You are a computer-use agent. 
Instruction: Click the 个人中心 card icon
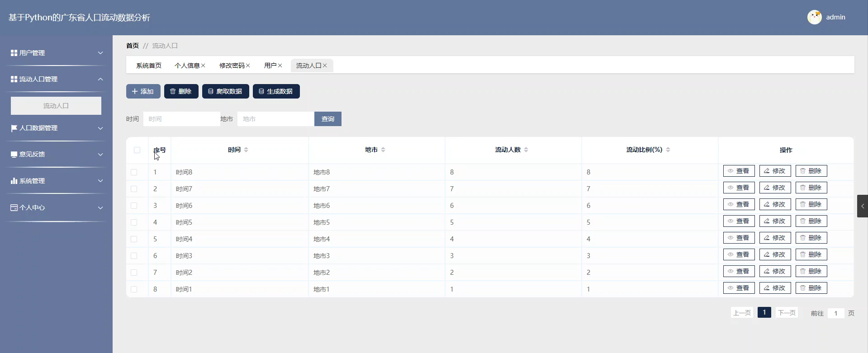[14, 207]
